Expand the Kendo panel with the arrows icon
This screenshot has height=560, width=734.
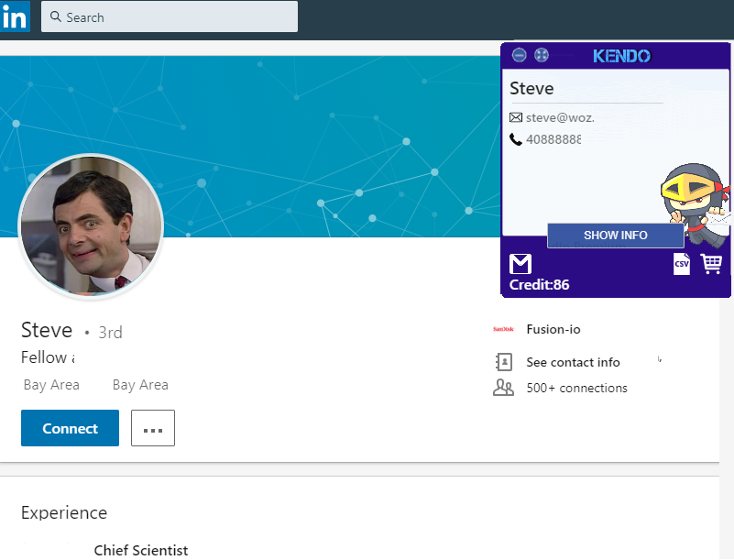click(542, 56)
